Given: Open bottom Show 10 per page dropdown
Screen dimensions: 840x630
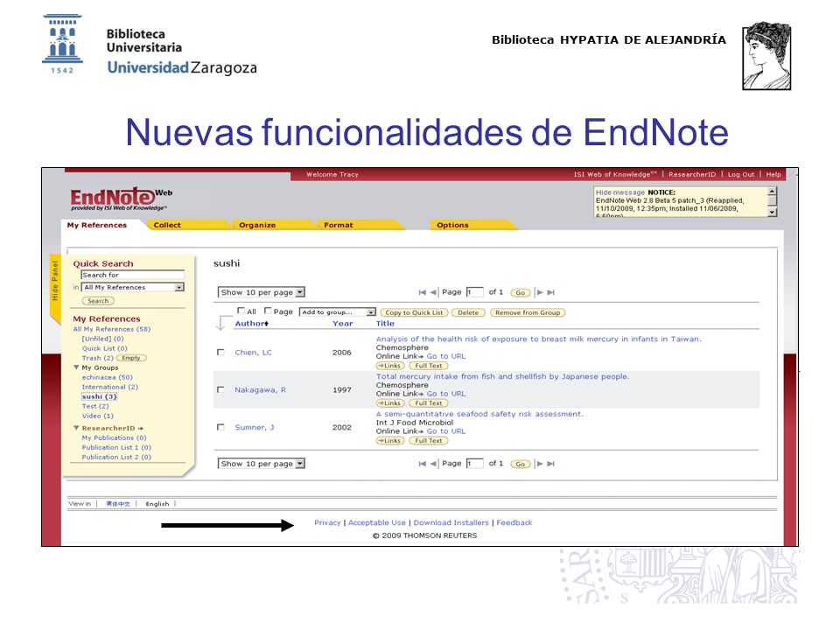Looking at the screenshot, I should pyautogui.click(x=262, y=464).
